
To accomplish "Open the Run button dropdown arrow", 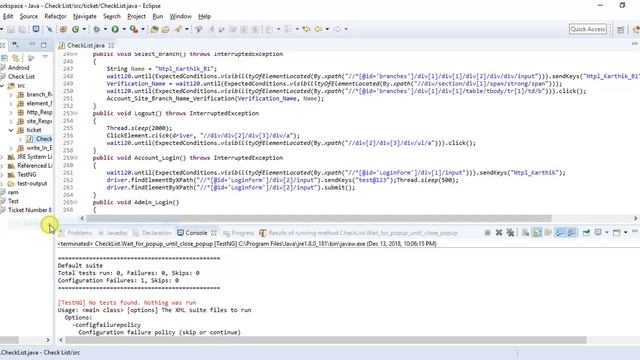I will (124, 29).
